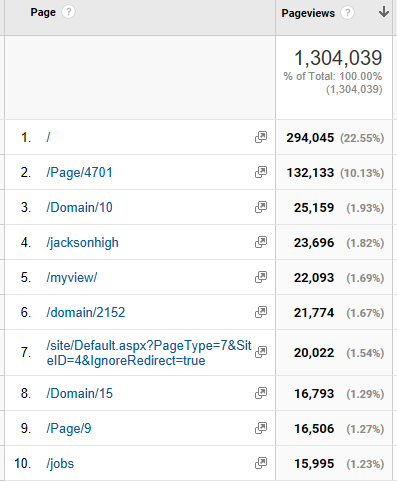Open the /Page/4701 link

click(x=79, y=172)
